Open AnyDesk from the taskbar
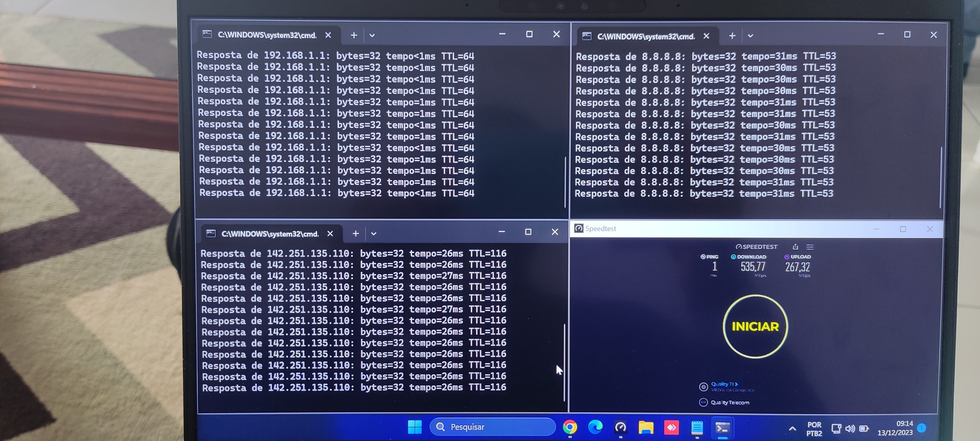Image resolution: width=980 pixels, height=441 pixels. point(671,427)
